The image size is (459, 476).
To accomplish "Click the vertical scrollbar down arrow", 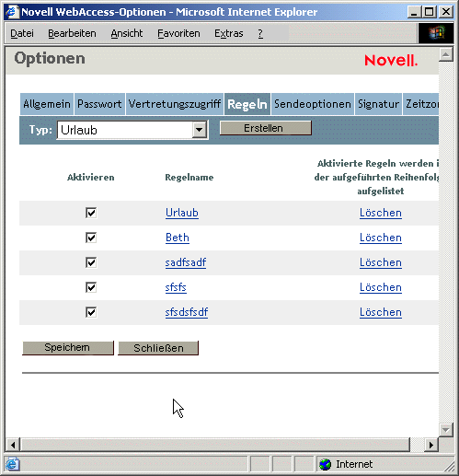I will click(446, 429).
